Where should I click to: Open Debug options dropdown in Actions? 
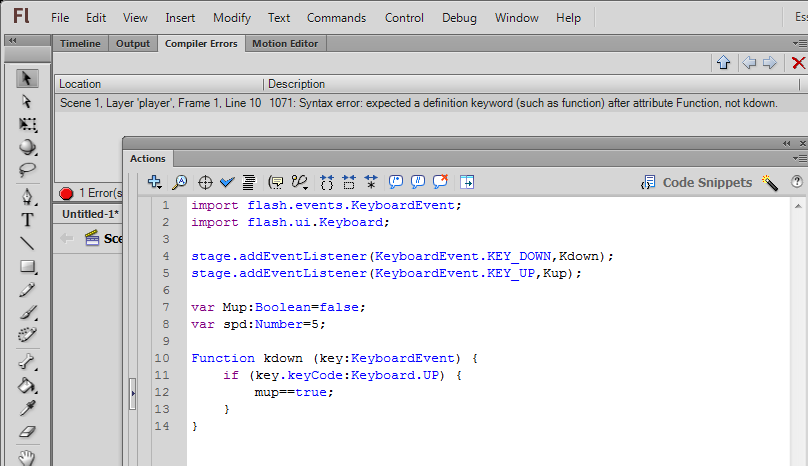coord(299,182)
